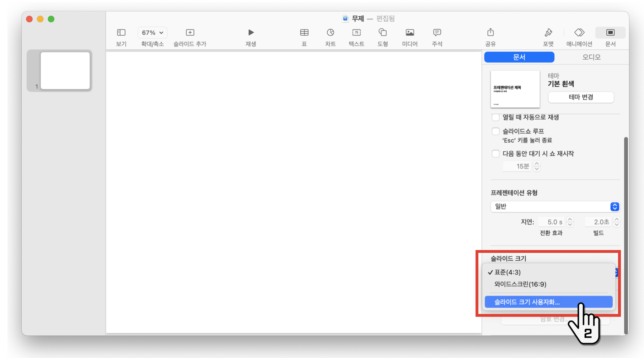Open the 67% zoom dropdown
Viewport: 644px width, 358px height.
tap(152, 32)
